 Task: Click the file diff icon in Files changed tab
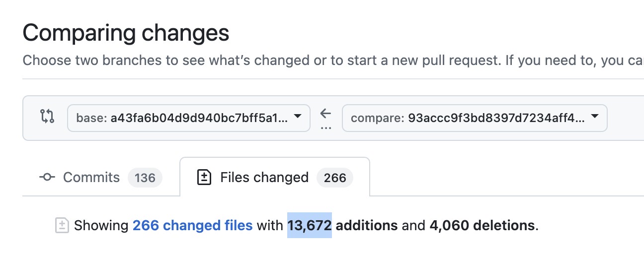click(204, 178)
